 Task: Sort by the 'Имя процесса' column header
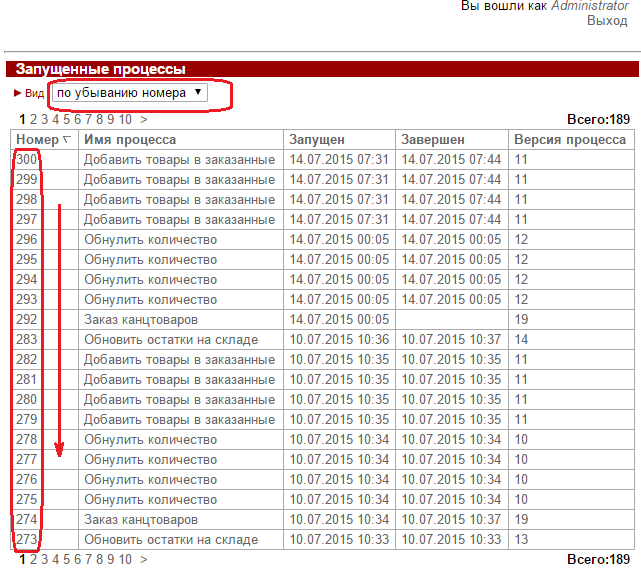[130, 139]
